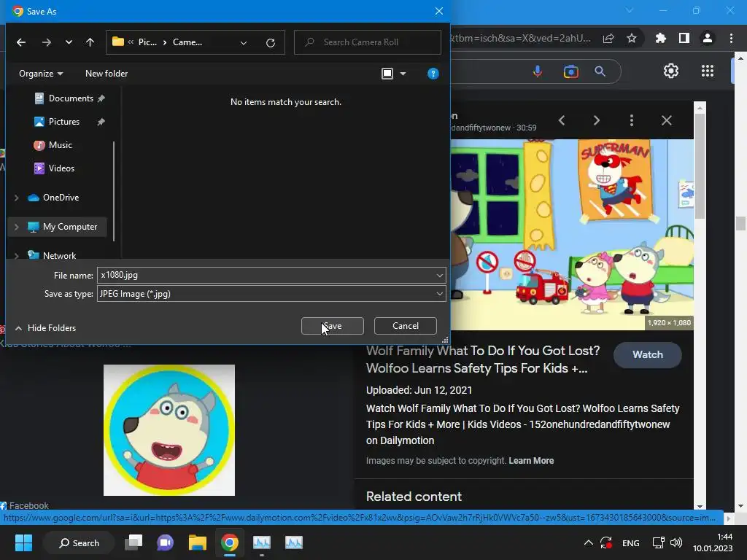Select OneDrive in navigation pane

coord(61,197)
